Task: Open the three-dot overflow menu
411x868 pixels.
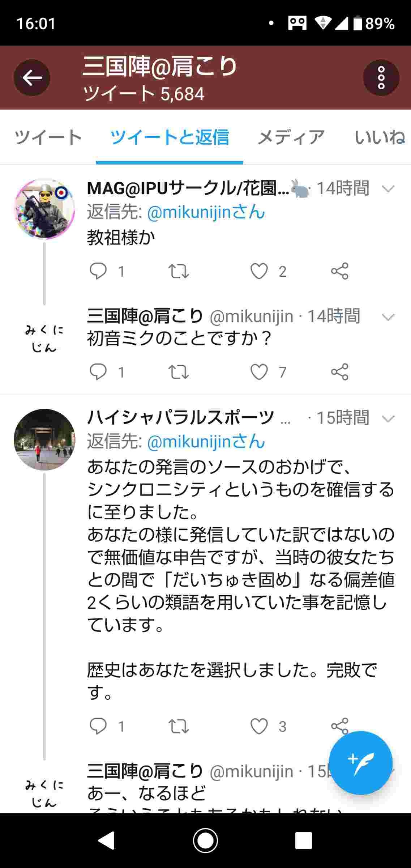Action: tap(381, 78)
